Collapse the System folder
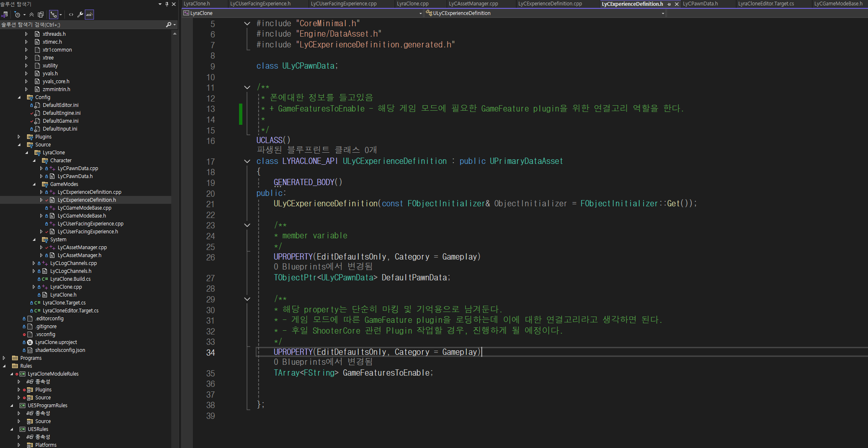Image resolution: width=868 pixels, height=448 pixels. (34, 240)
